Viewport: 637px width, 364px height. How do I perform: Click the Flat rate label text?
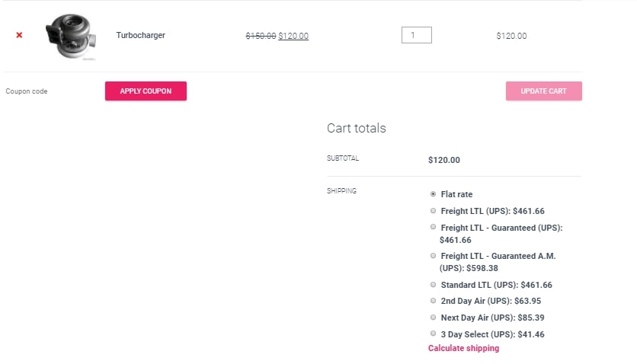(x=456, y=194)
